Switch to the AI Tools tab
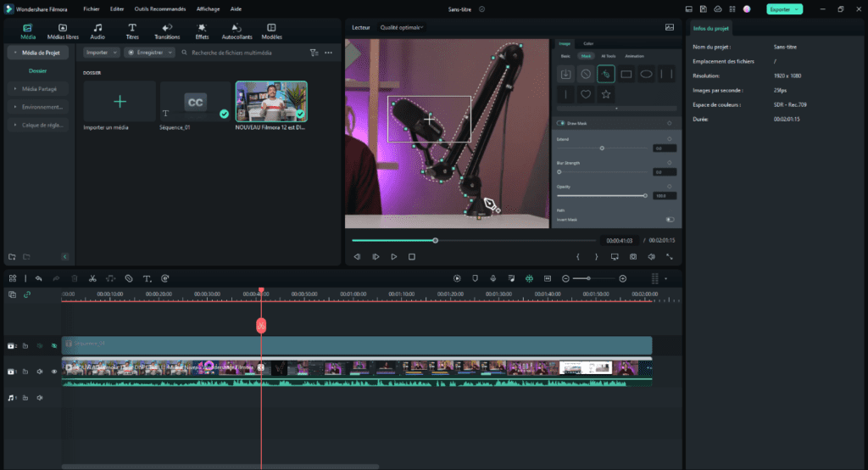The height and width of the screenshot is (470, 868). (609, 56)
